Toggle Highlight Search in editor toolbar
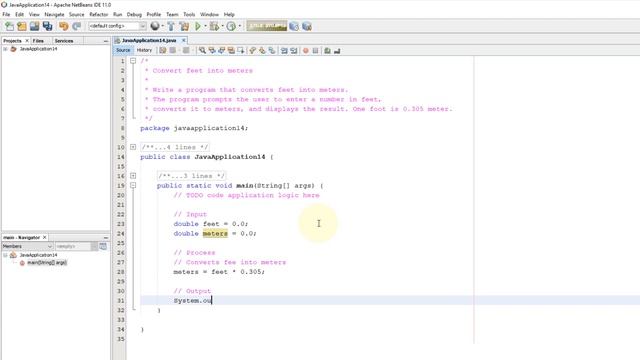This screenshot has height=360, width=640. click(231, 51)
